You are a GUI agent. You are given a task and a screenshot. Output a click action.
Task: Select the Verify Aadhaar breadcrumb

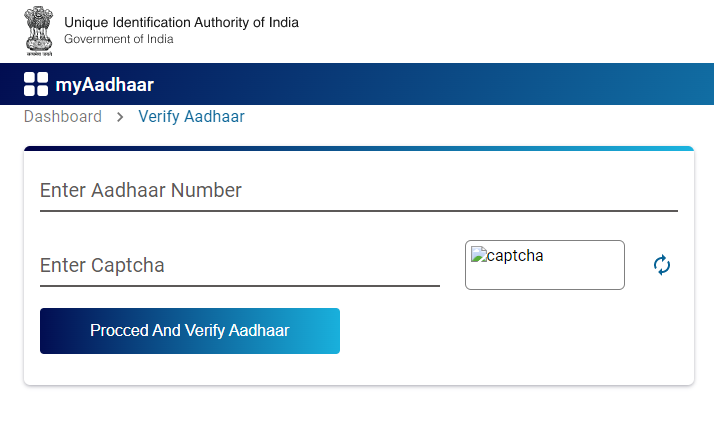pyautogui.click(x=191, y=117)
